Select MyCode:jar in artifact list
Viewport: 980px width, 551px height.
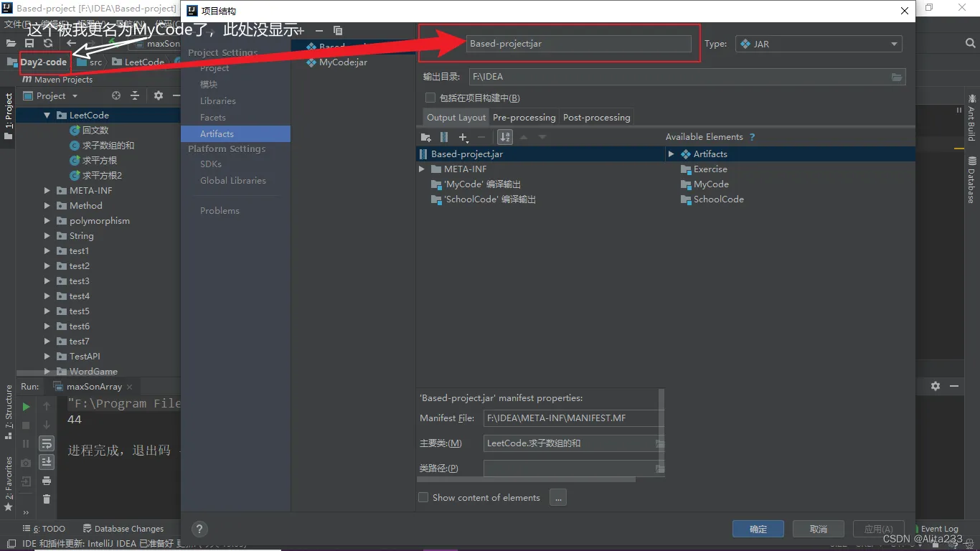337,62
